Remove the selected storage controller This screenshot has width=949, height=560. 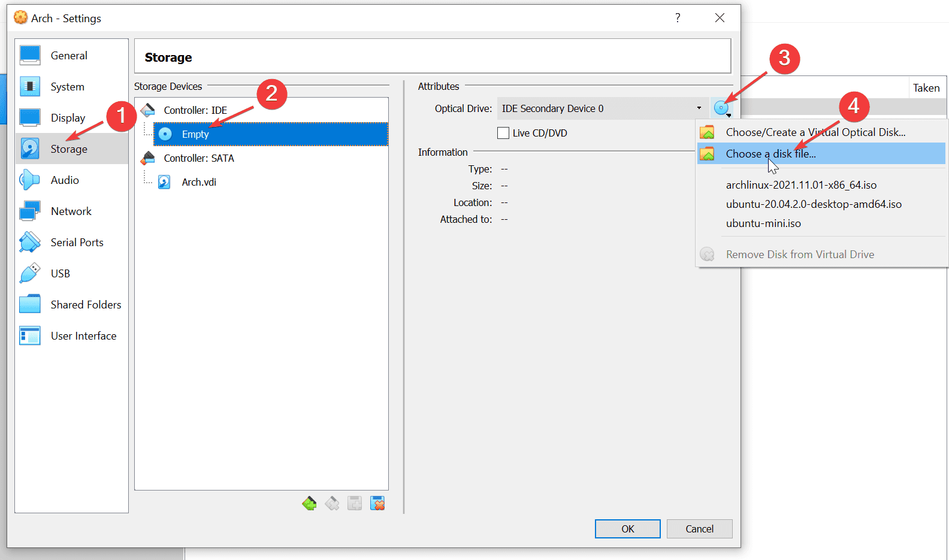pyautogui.click(x=332, y=504)
